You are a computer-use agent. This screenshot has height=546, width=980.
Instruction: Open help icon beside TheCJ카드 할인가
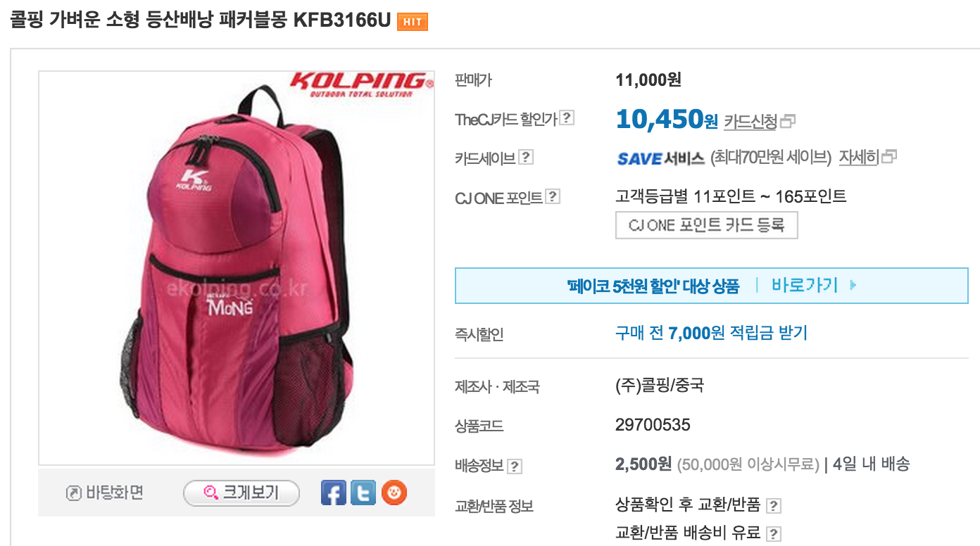pyautogui.click(x=567, y=118)
